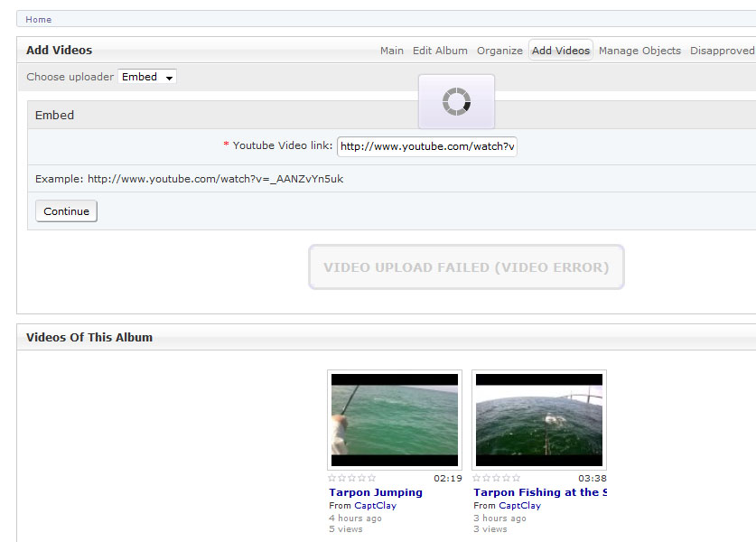This screenshot has width=756, height=542.
Task: Open the Tarpon Fishing video thumbnail
Action: tap(539, 420)
